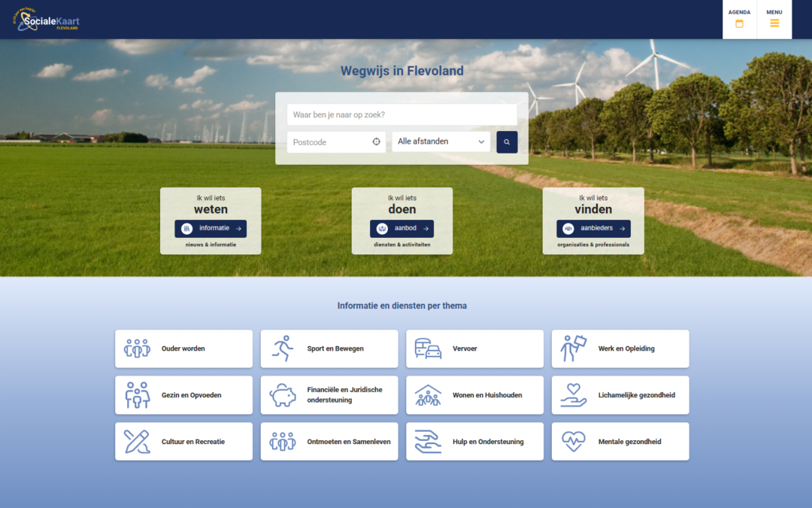
Task: Click the piggy bank Financiële icon
Action: [283, 395]
